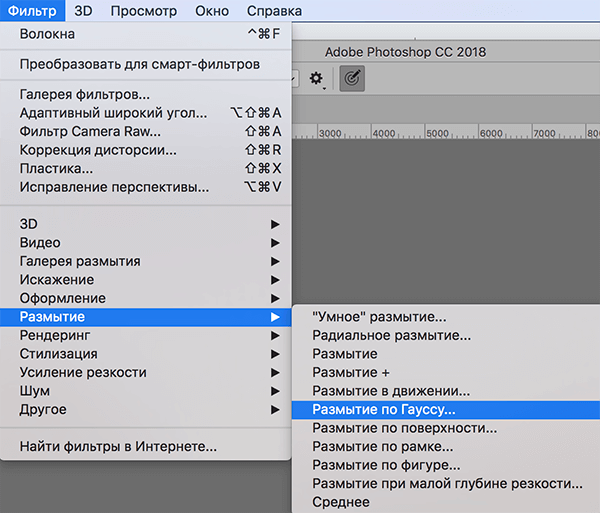Expand the Рендеринг submenu
This screenshot has height=513, width=600.
[x=146, y=335]
